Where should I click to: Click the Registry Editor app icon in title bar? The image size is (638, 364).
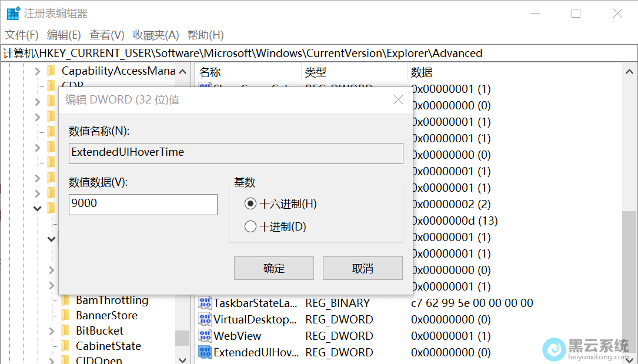coord(13,14)
